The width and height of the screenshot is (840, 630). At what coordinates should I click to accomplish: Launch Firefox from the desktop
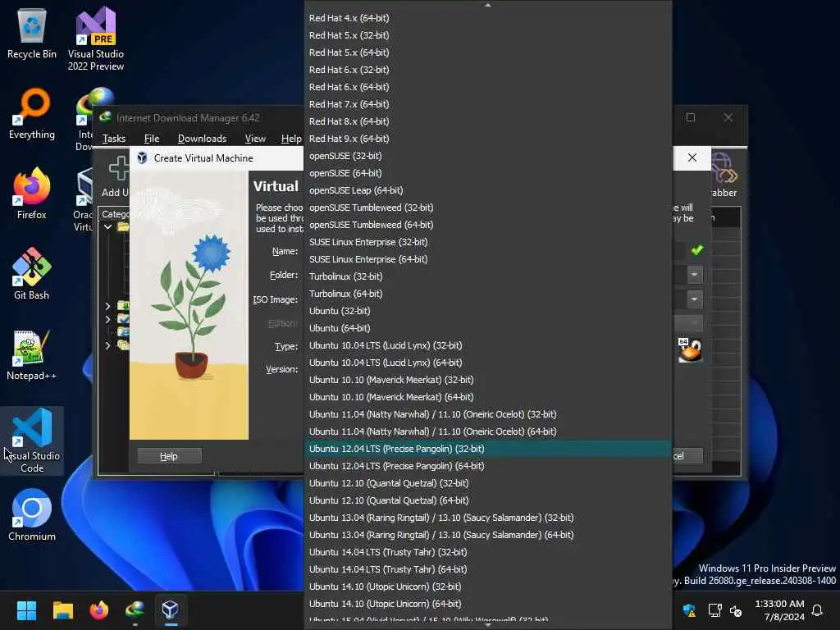(x=32, y=193)
